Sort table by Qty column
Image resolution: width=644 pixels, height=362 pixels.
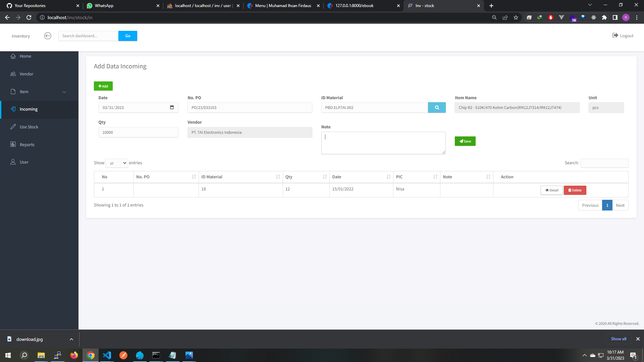coord(306,177)
